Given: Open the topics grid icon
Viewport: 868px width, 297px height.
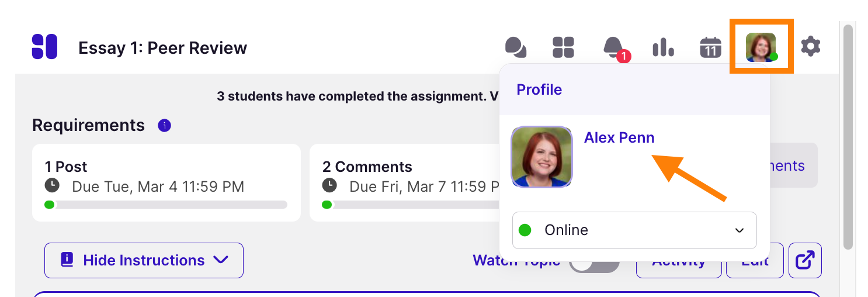Looking at the screenshot, I should [x=563, y=47].
